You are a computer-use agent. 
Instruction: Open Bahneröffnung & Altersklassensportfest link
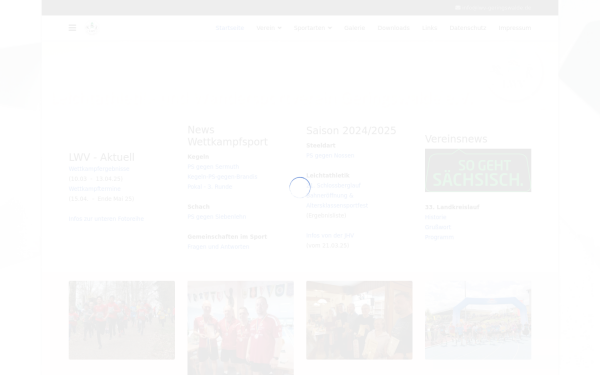pyautogui.click(x=337, y=201)
